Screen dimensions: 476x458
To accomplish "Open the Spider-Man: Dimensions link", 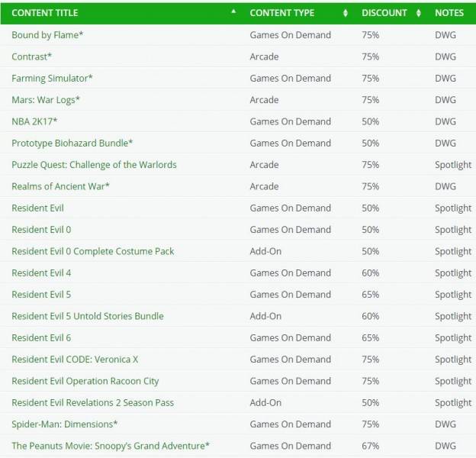I will [x=65, y=424].
